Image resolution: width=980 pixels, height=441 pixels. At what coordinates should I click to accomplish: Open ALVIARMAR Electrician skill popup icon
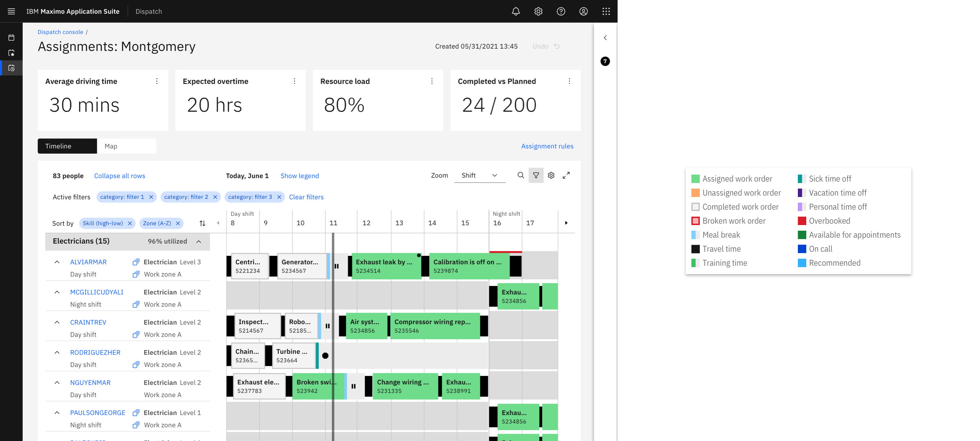pyautogui.click(x=136, y=262)
